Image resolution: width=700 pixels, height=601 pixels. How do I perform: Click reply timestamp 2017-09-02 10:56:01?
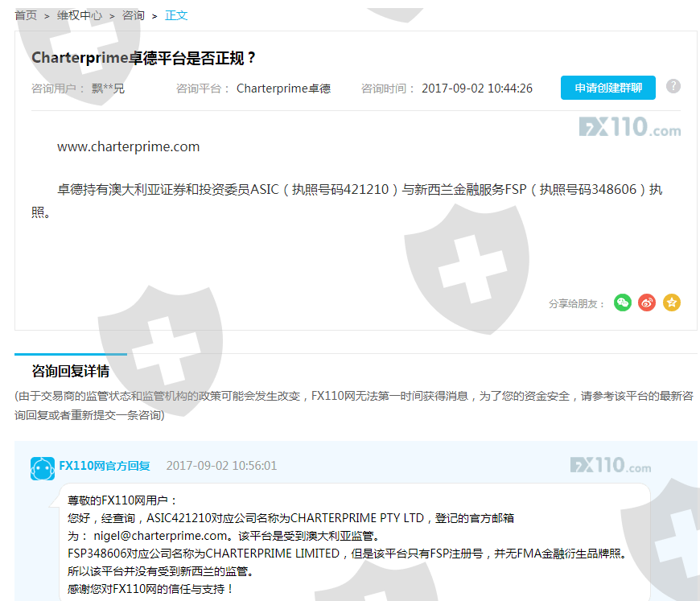[221, 466]
